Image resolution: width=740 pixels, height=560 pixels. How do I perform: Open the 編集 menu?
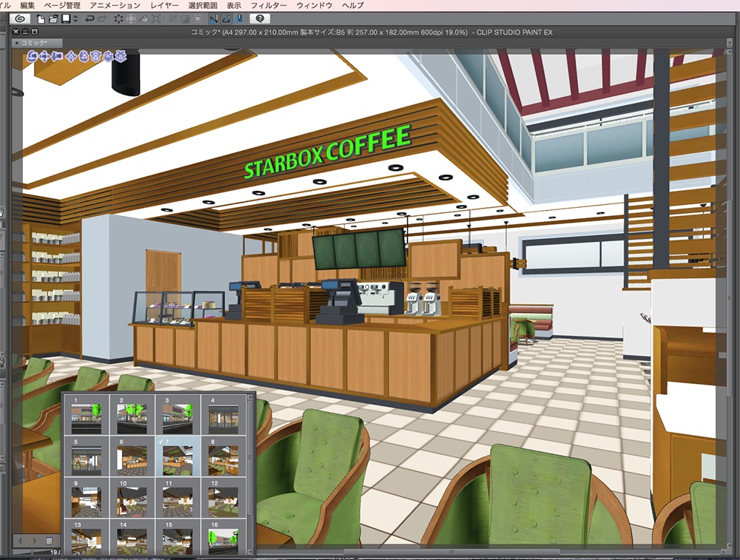pos(27,5)
